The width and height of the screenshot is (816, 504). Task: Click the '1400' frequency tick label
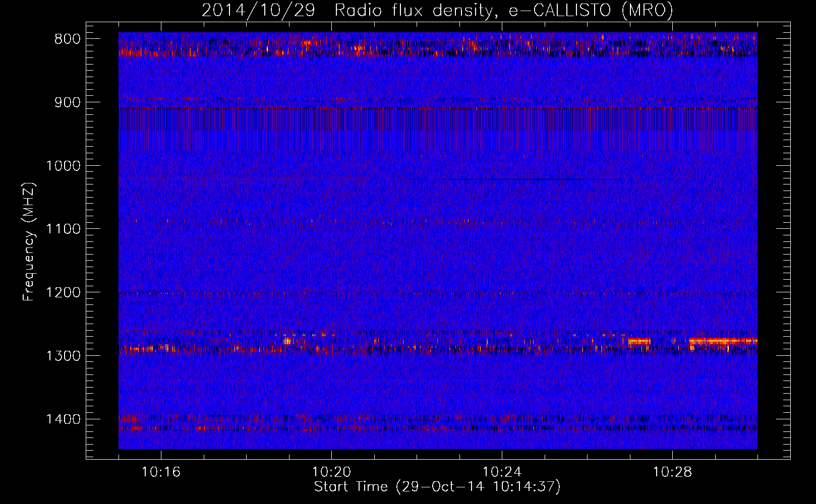pyautogui.click(x=63, y=419)
